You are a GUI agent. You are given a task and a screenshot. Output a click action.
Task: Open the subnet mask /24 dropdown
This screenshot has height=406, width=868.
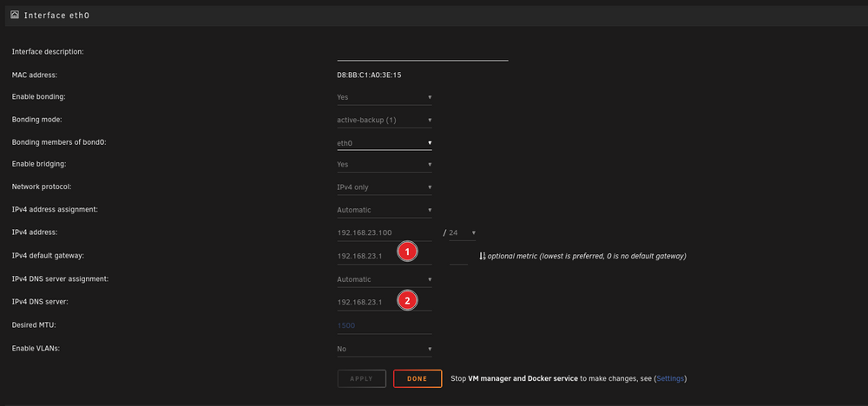(463, 232)
